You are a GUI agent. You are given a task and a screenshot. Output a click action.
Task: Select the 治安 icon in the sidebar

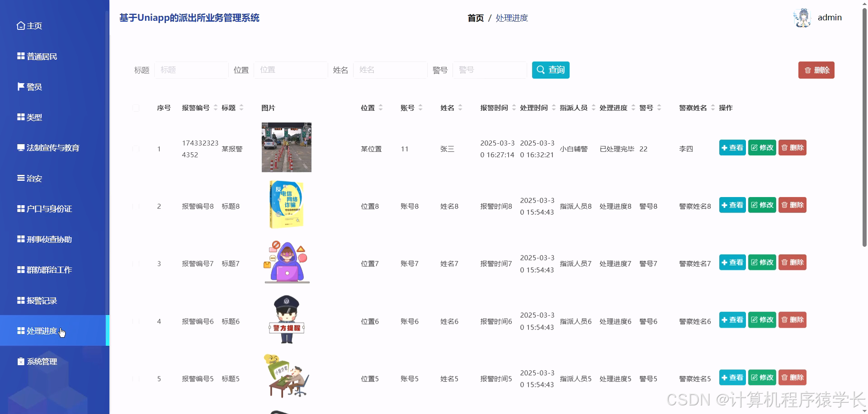tap(20, 178)
